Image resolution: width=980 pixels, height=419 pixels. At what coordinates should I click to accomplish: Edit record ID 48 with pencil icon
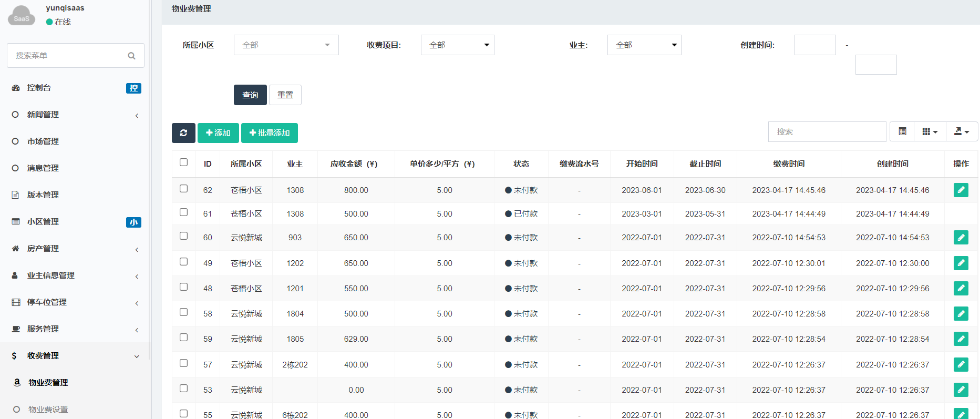[x=961, y=288]
